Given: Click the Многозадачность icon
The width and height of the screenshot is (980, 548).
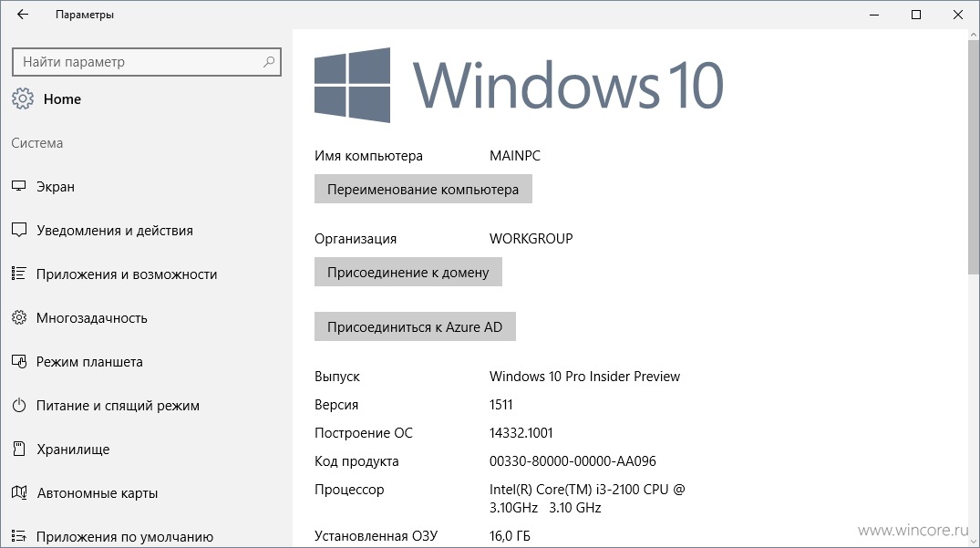Looking at the screenshot, I should 19,317.
